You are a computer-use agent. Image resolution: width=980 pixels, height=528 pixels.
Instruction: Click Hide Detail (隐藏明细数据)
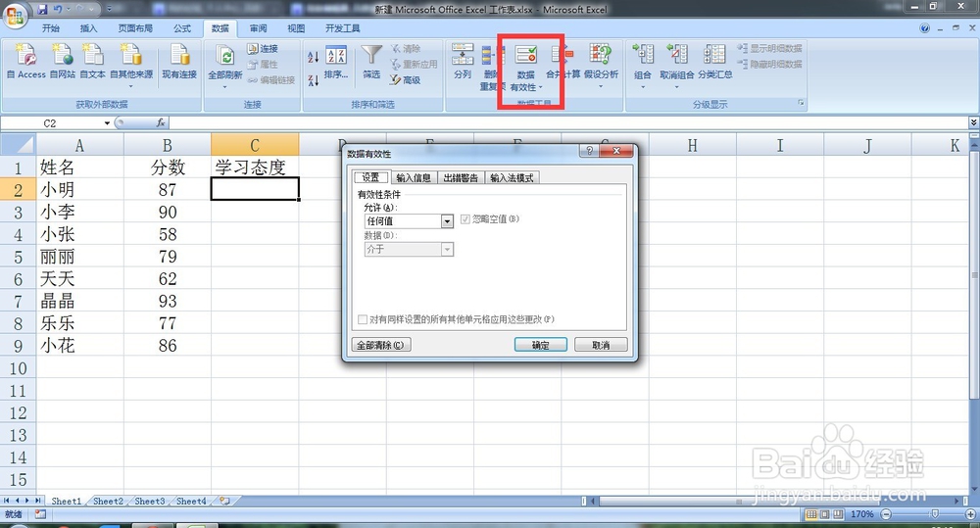[769, 64]
